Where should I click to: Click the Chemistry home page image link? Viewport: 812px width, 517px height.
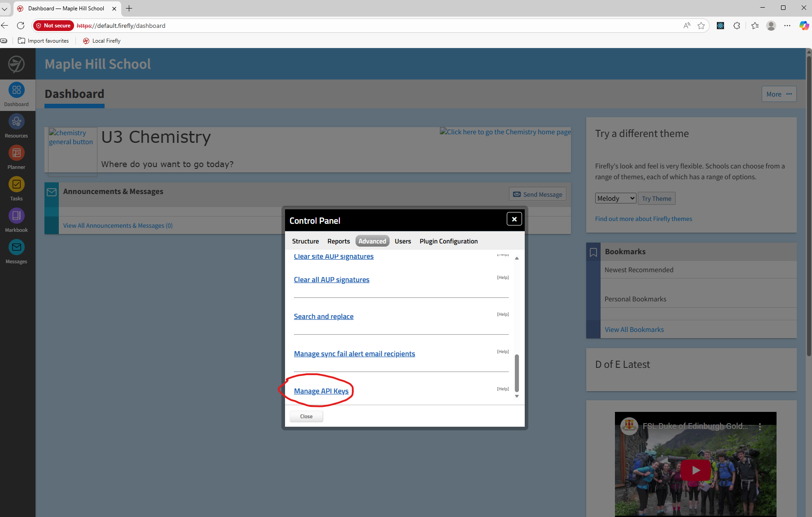click(x=505, y=132)
